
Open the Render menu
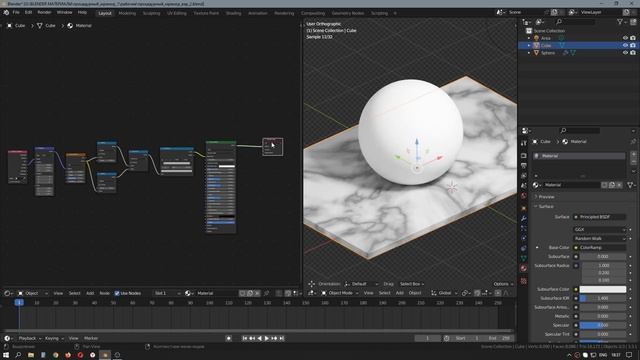pyautogui.click(x=44, y=13)
